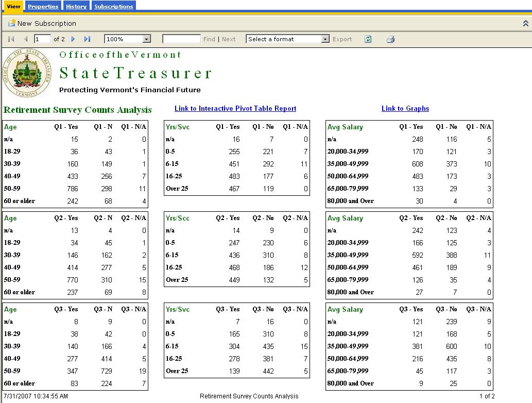
Task: Click the 'Yrs/Scc' header in Q2 table
Action: pos(178,219)
